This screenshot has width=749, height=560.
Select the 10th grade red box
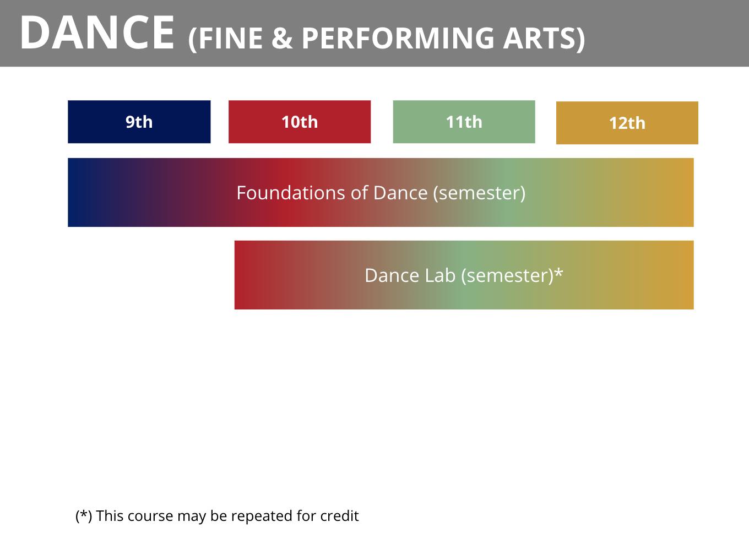click(300, 122)
